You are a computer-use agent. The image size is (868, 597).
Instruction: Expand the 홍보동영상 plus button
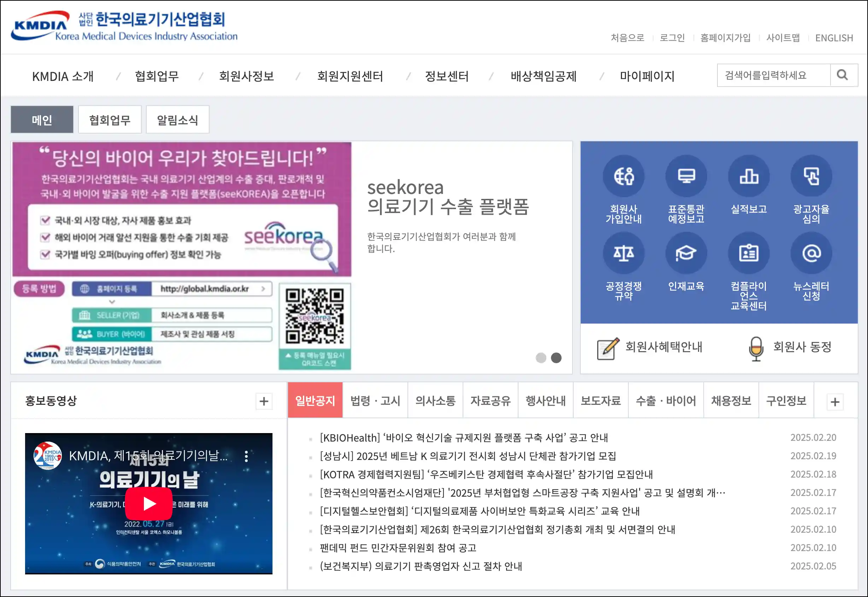tap(264, 401)
